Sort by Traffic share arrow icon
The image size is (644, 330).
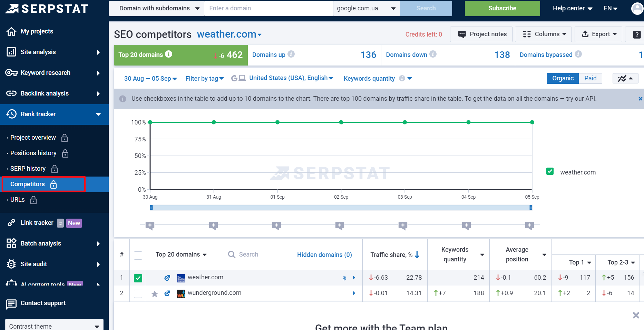(417, 254)
